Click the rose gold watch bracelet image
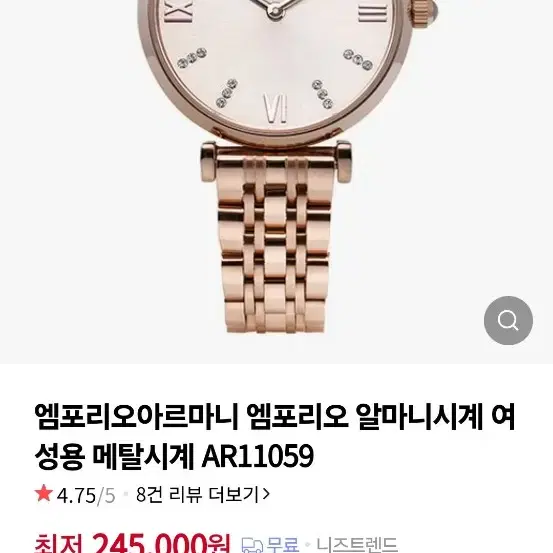 point(275,240)
